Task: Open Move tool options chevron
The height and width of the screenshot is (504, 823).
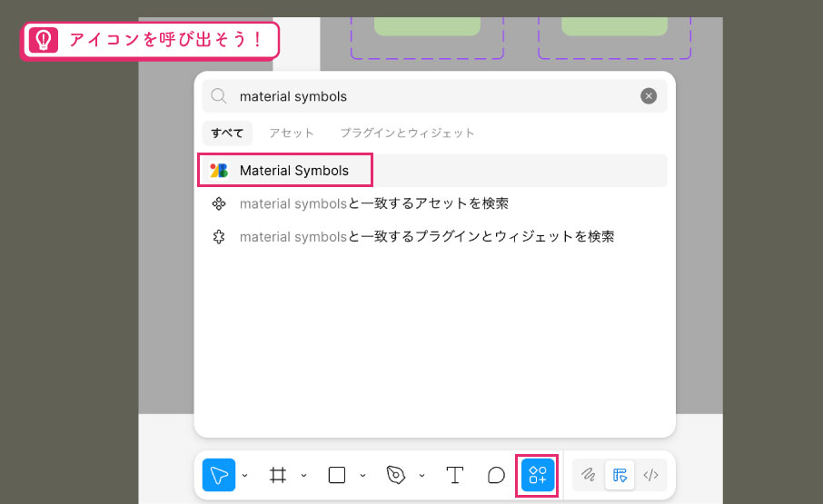Action: pos(245,476)
